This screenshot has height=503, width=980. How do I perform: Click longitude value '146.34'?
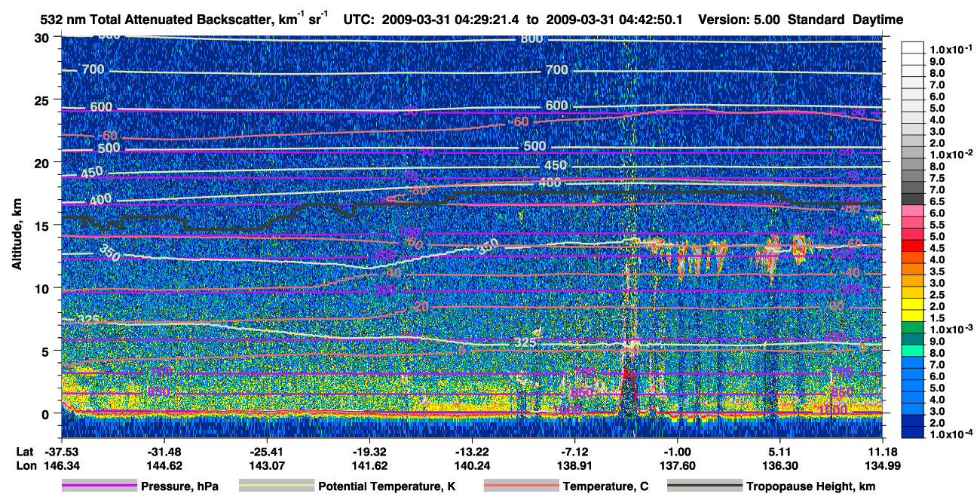[61, 465]
